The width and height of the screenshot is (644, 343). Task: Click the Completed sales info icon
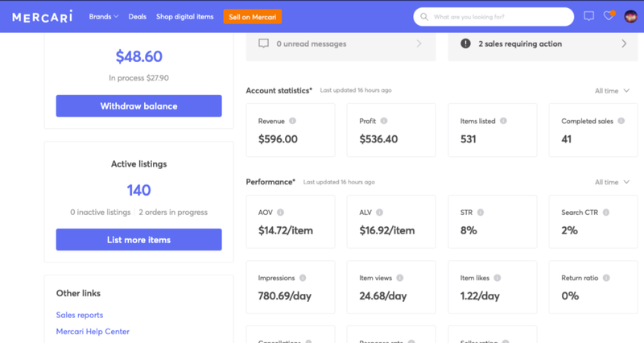click(621, 121)
